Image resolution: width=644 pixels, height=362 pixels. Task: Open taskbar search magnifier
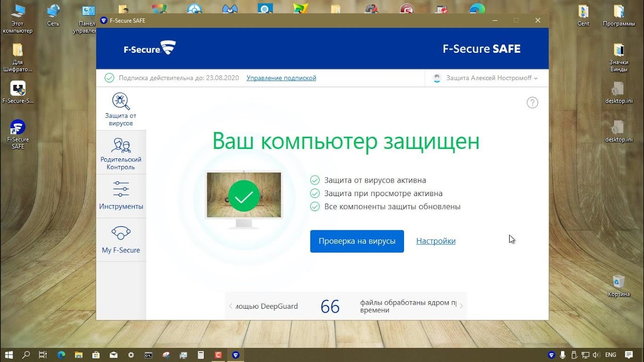point(26,354)
